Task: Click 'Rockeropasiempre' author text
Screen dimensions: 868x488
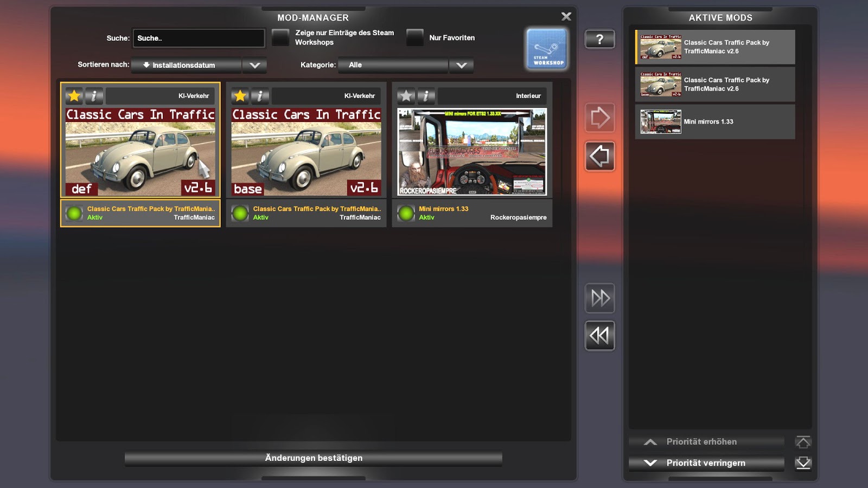Action: [519, 217]
